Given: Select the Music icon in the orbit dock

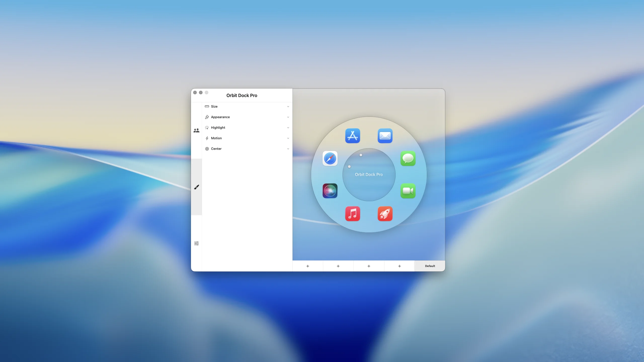Looking at the screenshot, I should pyautogui.click(x=353, y=214).
